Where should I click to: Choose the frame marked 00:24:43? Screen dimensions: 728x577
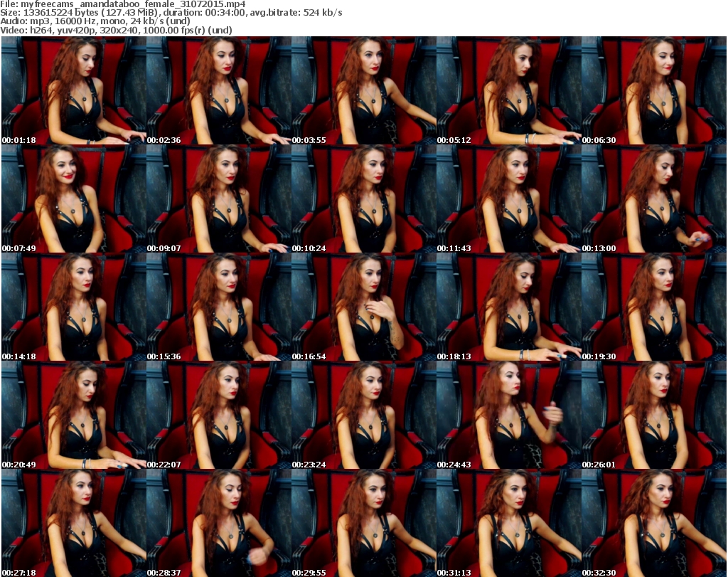click(x=508, y=415)
